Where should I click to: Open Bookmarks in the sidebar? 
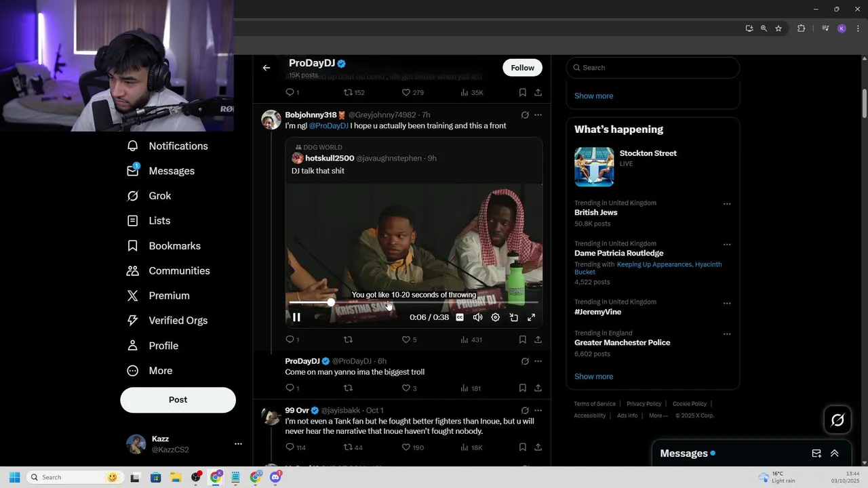click(163, 246)
